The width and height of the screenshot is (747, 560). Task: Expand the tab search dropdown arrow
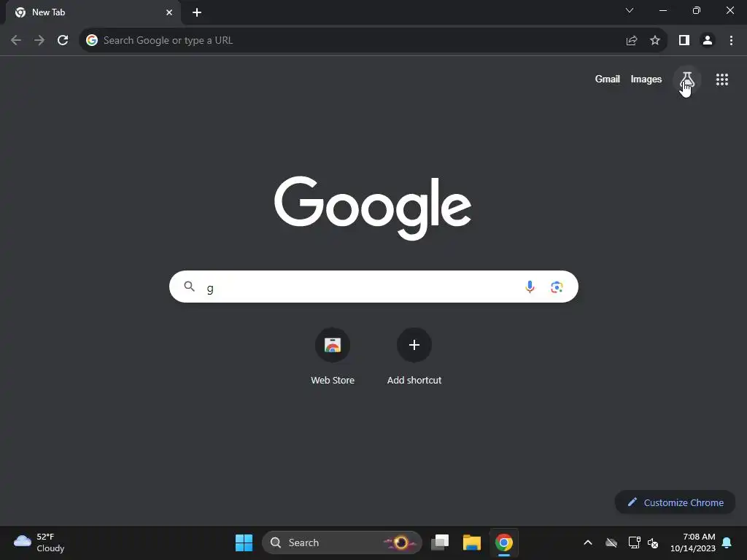point(630,10)
